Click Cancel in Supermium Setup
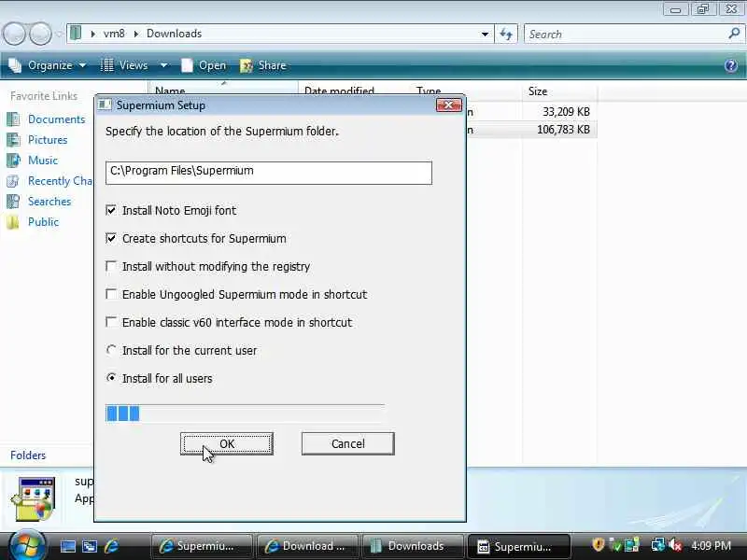 click(347, 444)
